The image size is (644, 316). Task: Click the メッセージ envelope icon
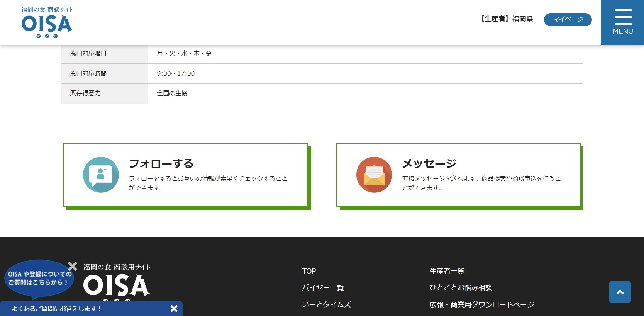(374, 175)
